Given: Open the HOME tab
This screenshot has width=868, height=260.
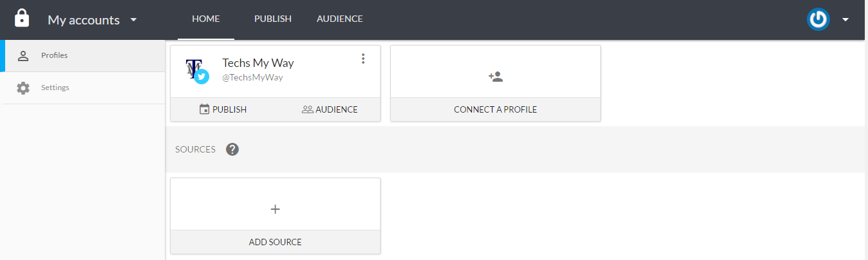Looking at the screenshot, I should pyautogui.click(x=206, y=19).
